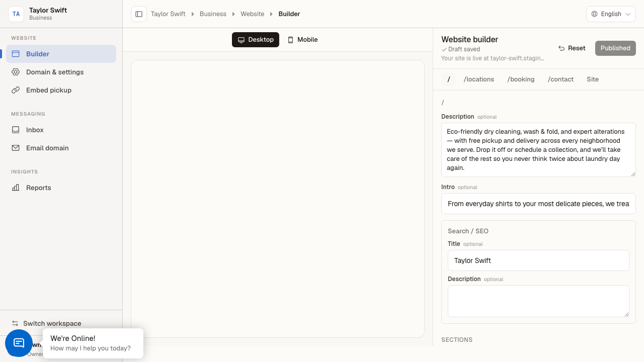Click the SEO Description textarea
Image resolution: width=644 pixels, height=362 pixels.
[x=538, y=301]
